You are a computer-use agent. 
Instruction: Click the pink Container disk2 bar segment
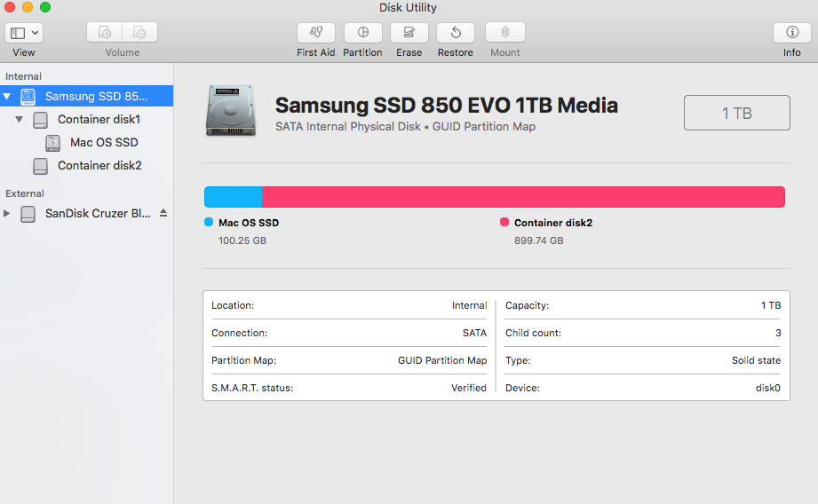523,197
